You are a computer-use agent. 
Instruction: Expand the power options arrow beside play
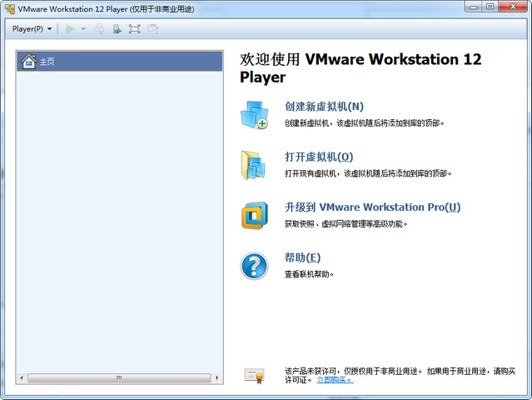click(x=83, y=29)
